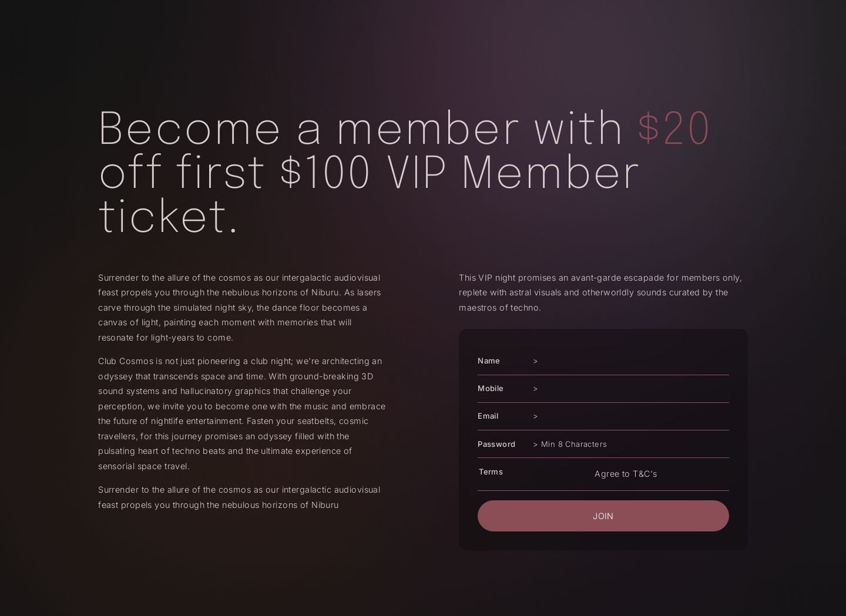The width and height of the screenshot is (846, 616).
Task: Focus the Mobile number input field
Action: tap(632, 389)
